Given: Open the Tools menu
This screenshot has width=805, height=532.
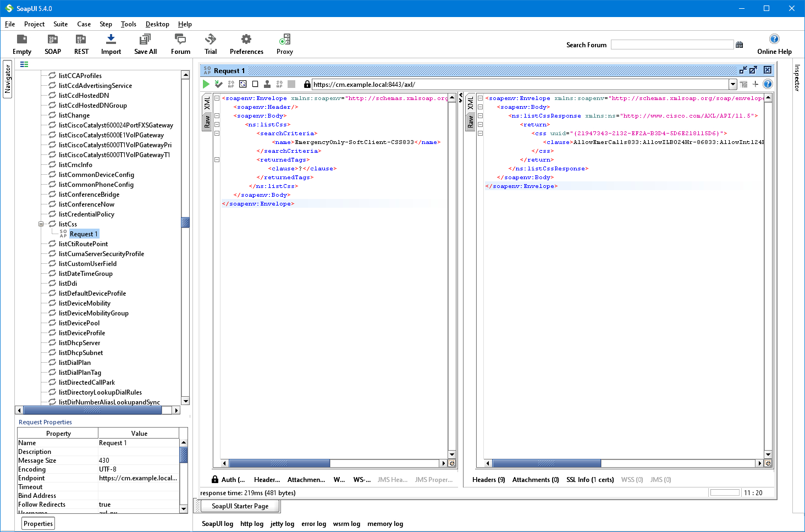Looking at the screenshot, I should (128, 24).
